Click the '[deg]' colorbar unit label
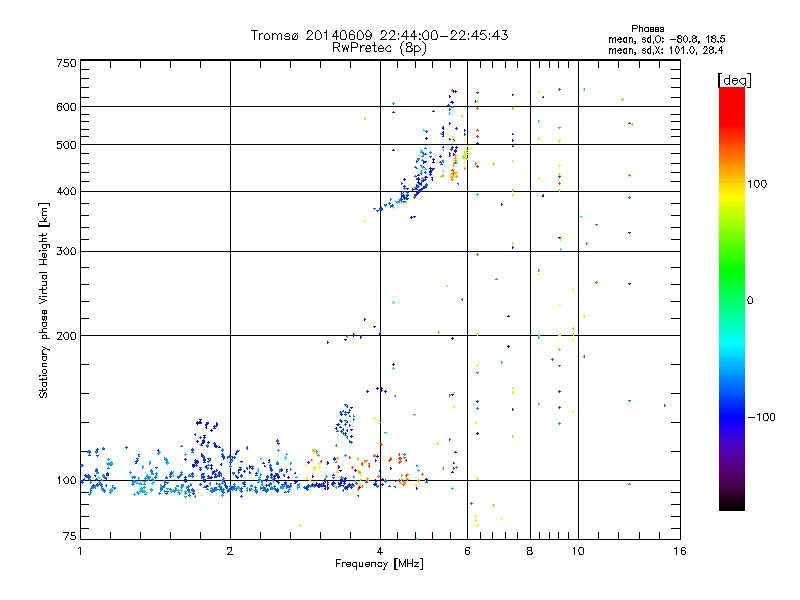 pos(734,80)
